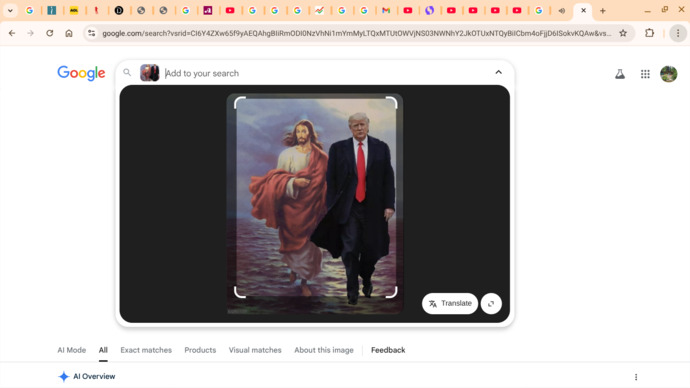The height and width of the screenshot is (388, 690).
Task: Open Search Labs flask icon
Action: 620,74
